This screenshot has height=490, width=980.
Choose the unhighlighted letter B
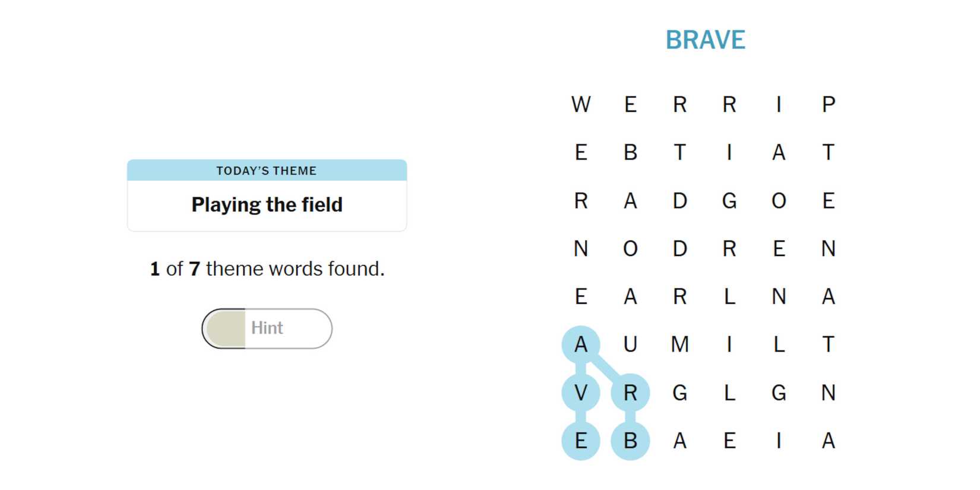[630, 153]
